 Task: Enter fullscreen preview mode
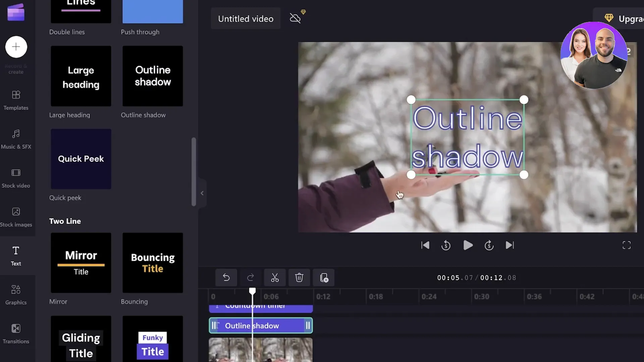(x=627, y=245)
